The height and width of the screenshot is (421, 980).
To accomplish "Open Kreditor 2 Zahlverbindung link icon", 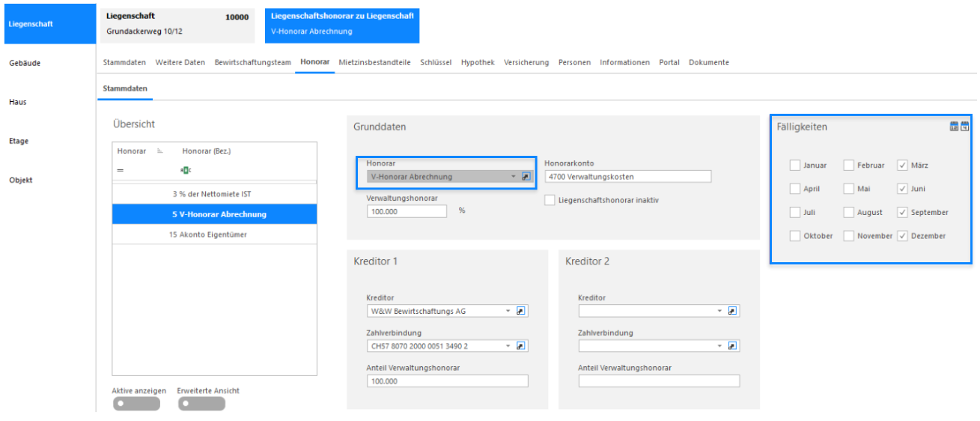I will pyautogui.click(x=733, y=346).
